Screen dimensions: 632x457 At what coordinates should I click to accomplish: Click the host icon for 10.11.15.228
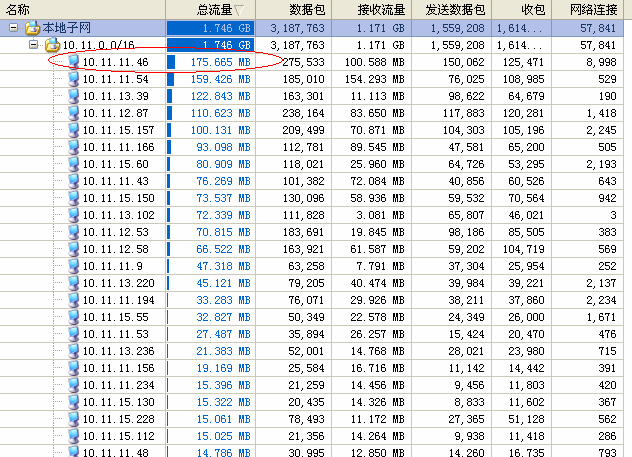click(x=73, y=419)
